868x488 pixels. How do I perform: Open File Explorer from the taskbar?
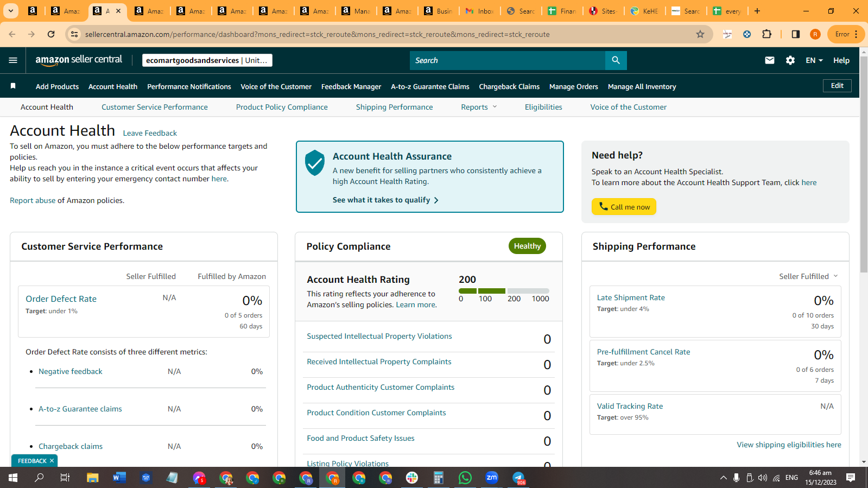[x=93, y=478]
